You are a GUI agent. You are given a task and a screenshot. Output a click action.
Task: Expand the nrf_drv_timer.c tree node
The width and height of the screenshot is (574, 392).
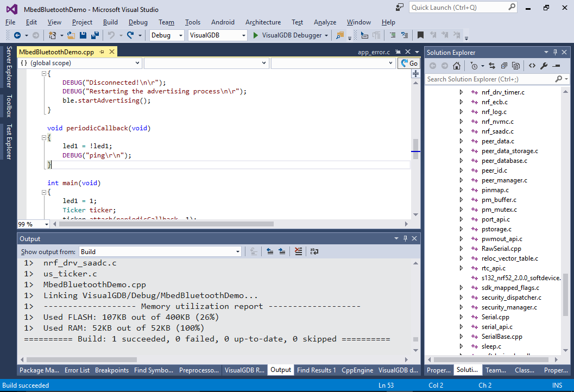[x=461, y=92]
